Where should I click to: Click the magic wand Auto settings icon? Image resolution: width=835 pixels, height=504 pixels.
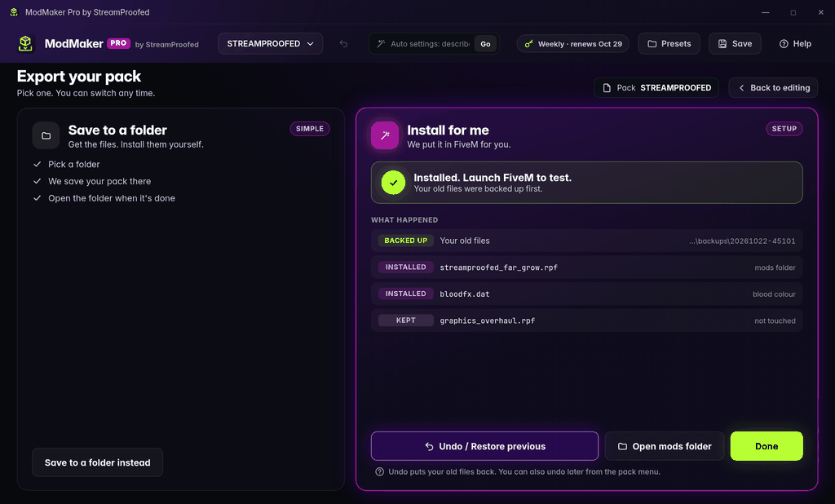pos(381,44)
